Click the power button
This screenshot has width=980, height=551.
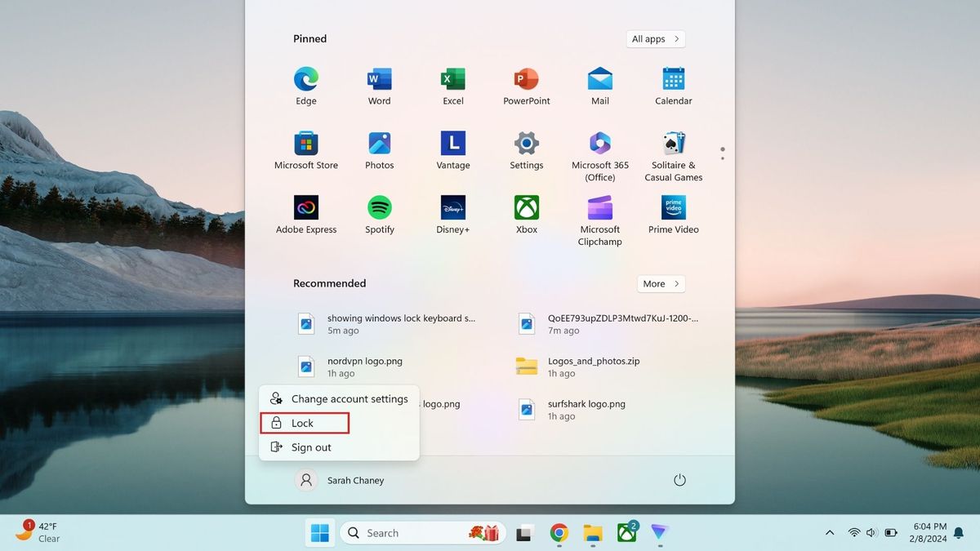point(679,480)
